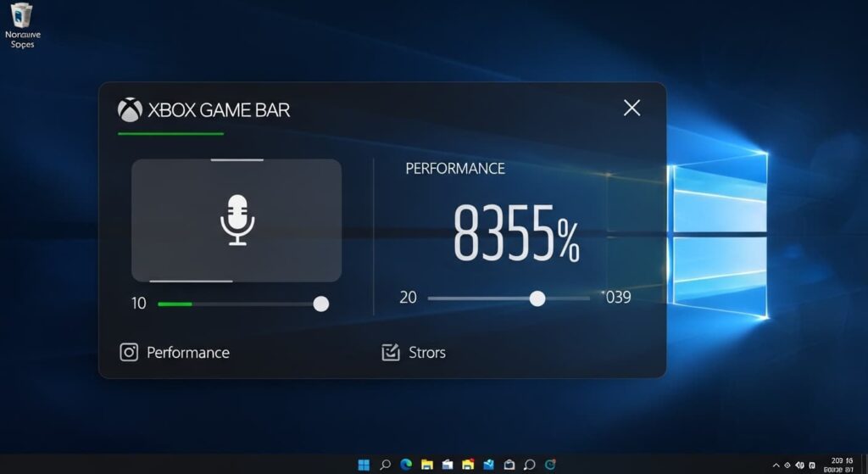Close the Xbox Game Bar panel
Image resolution: width=868 pixels, height=474 pixels.
tap(632, 108)
